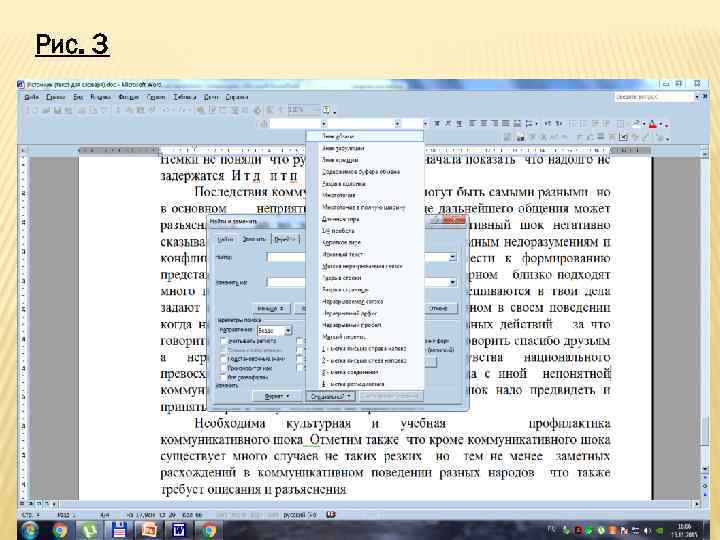The height and width of the screenshot is (540, 720).
Task: Open the floppy disk icon in taskbar
Action: point(119,531)
